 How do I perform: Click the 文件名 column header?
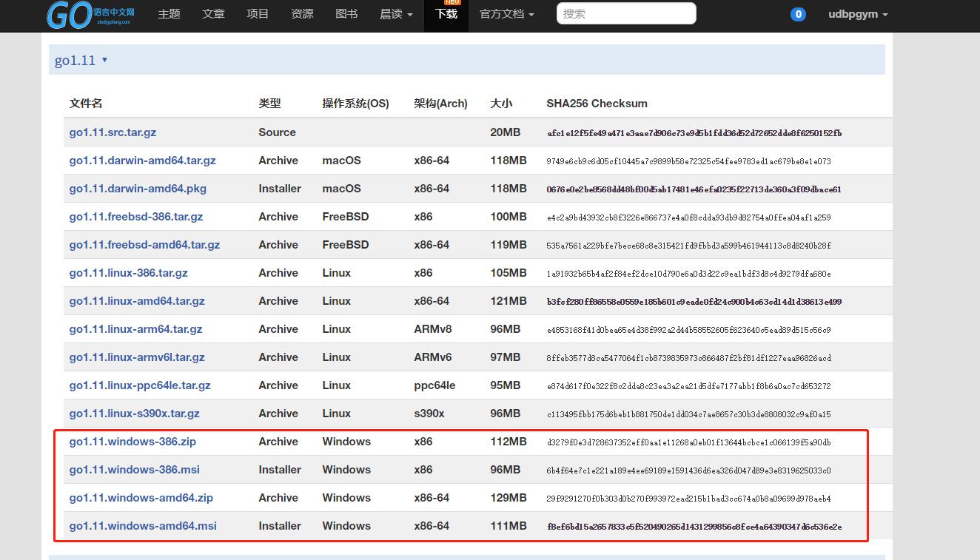(x=86, y=104)
